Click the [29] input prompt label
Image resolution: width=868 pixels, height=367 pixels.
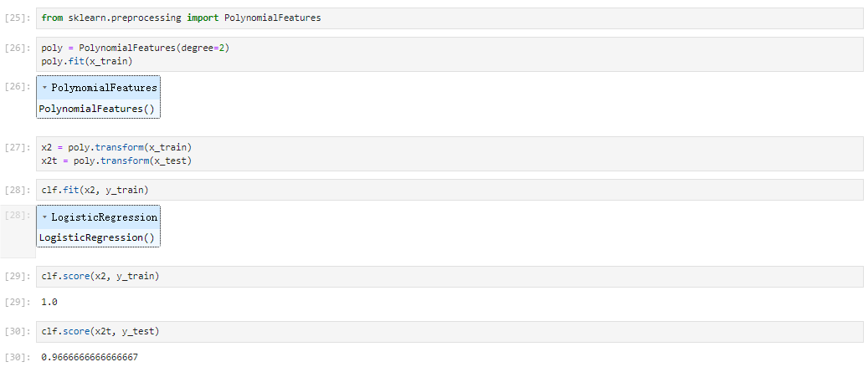(18, 277)
